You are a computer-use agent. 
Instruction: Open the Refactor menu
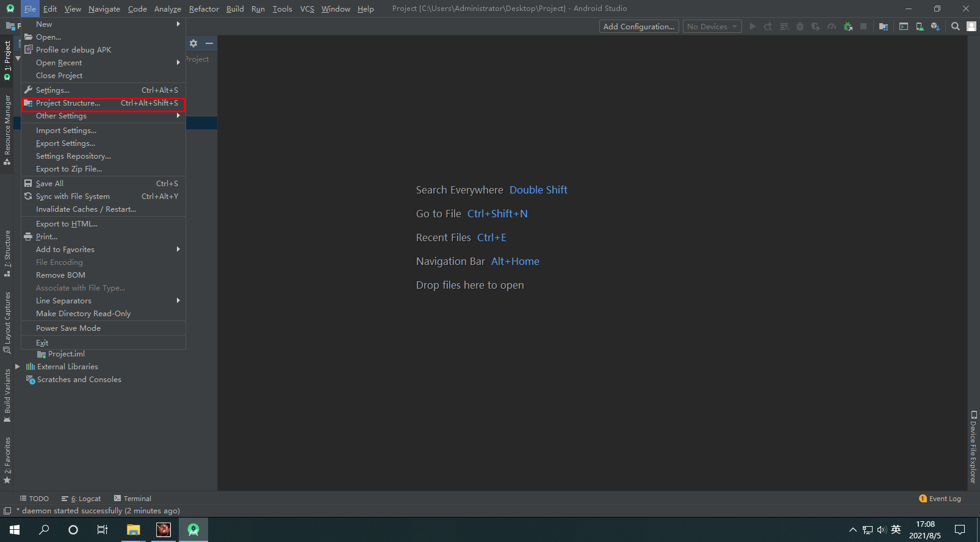click(x=204, y=9)
